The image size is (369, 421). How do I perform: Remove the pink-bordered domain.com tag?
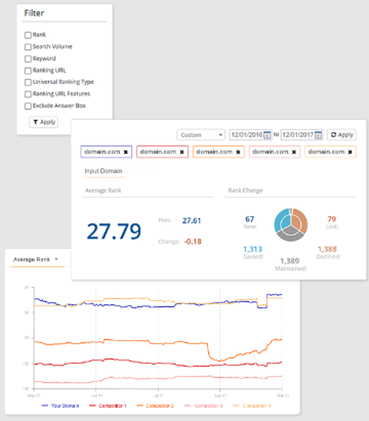(294, 152)
